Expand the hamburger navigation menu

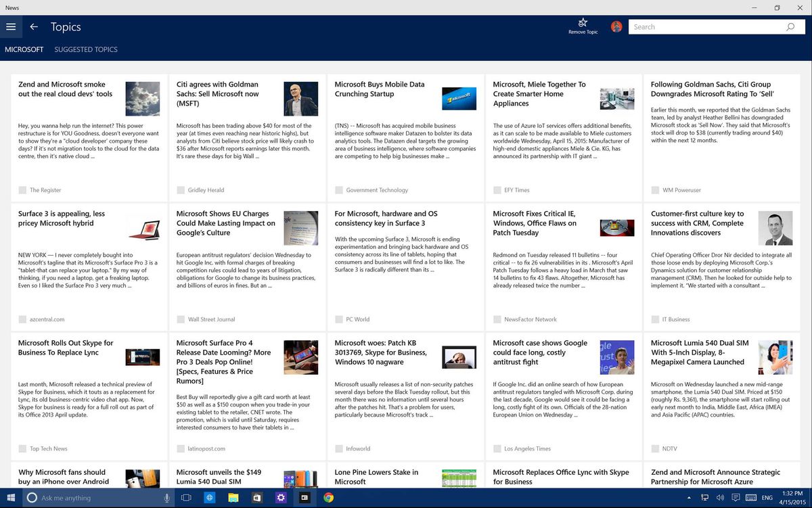click(11, 26)
